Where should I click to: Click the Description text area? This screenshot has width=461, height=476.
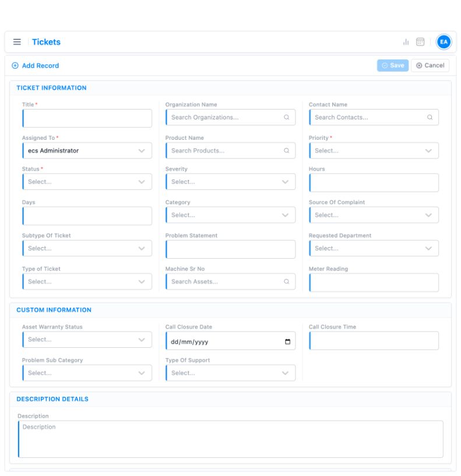click(231, 439)
